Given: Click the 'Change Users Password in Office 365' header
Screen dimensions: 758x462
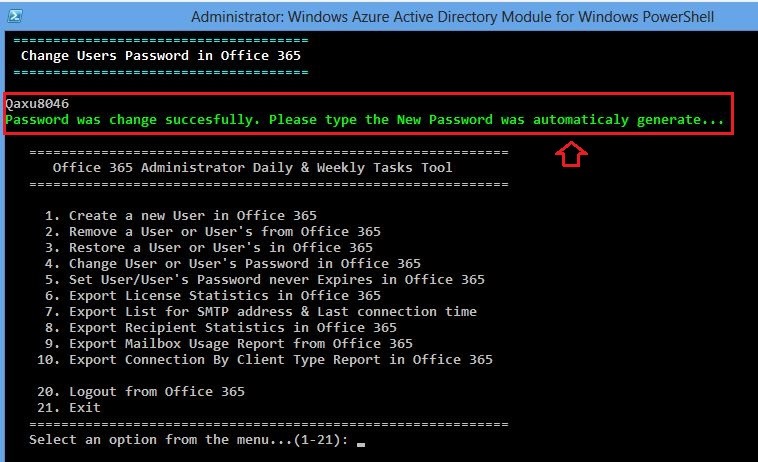Looking at the screenshot, I should tap(161, 55).
